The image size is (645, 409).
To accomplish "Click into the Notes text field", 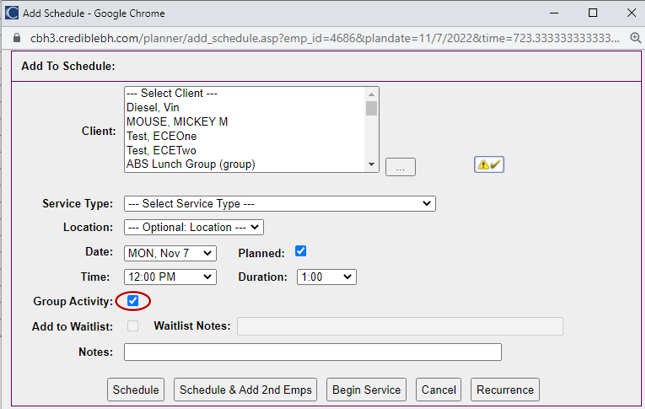I will click(312, 352).
